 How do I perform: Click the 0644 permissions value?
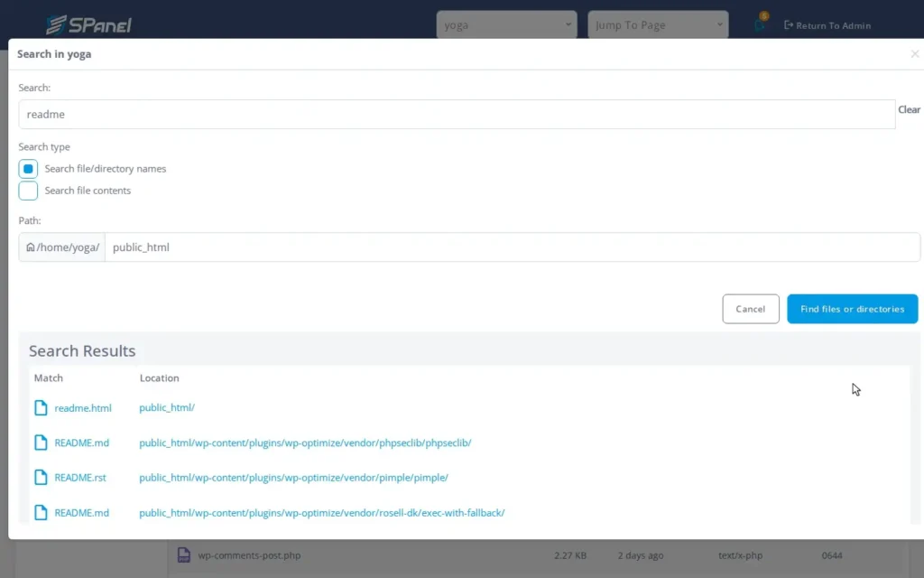[x=832, y=555]
